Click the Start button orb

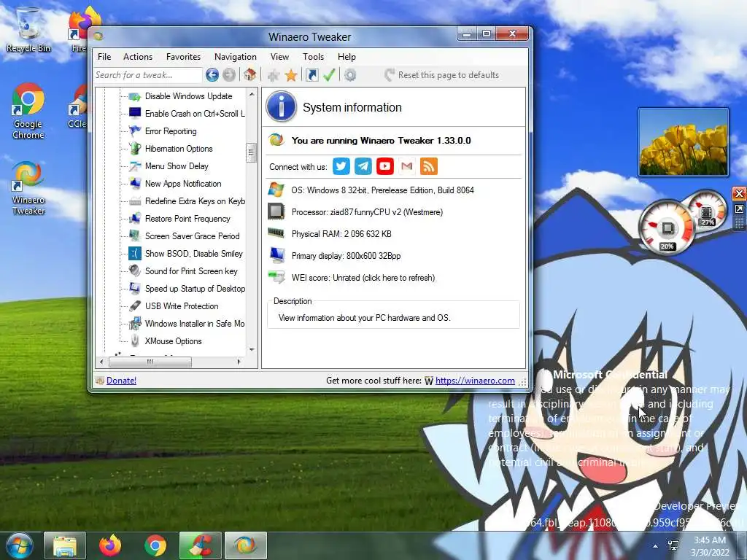click(x=18, y=546)
